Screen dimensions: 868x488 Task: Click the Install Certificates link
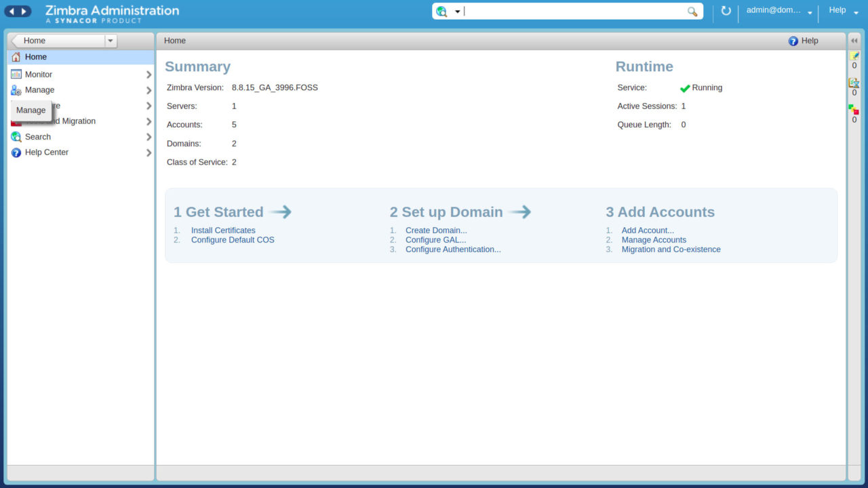click(x=223, y=230)
